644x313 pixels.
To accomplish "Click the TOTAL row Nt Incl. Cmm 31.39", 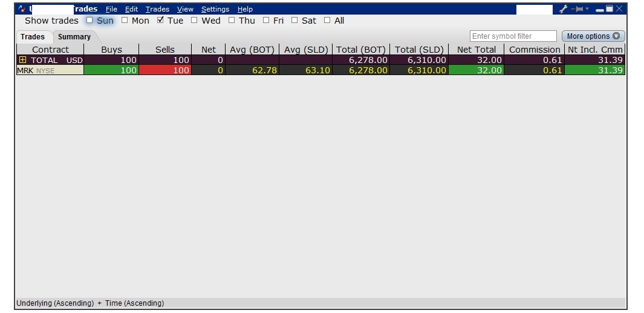I will [x=595, y=60].
